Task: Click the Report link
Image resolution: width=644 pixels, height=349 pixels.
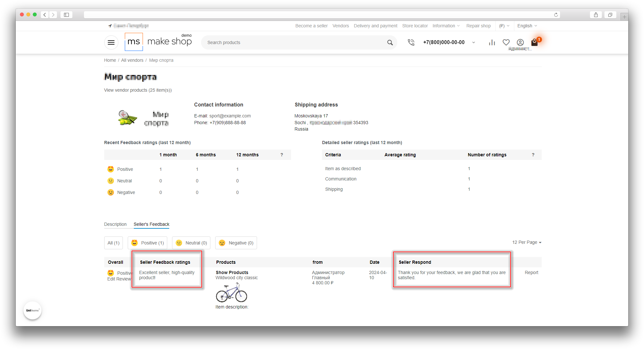Action: tap(531, 272)
